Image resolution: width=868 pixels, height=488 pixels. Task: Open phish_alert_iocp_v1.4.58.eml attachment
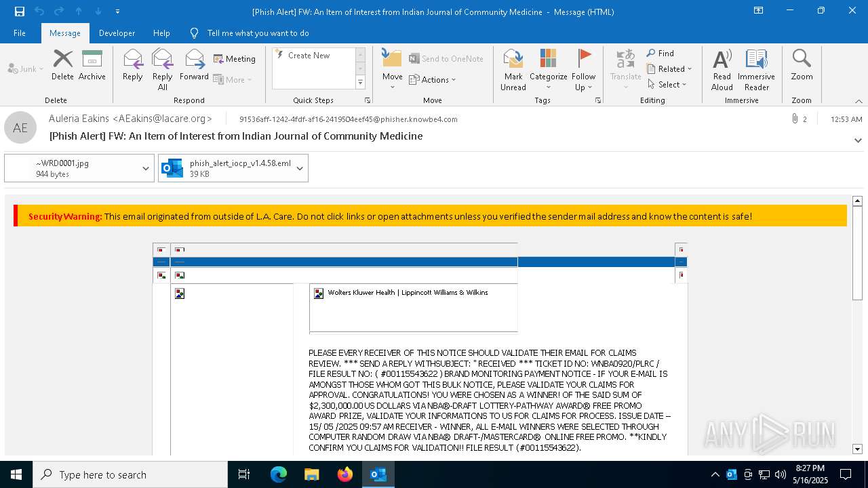click(x=225, y=168)
